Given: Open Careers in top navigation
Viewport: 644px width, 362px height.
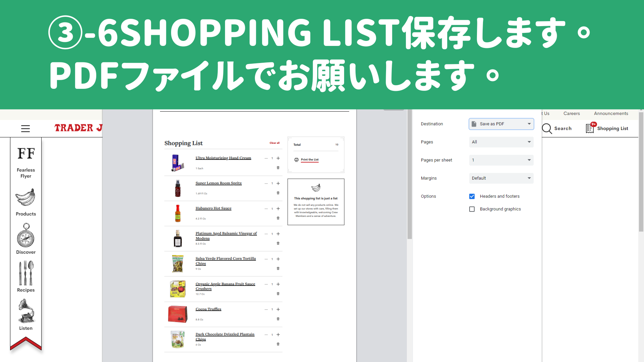Looking at the screenshot, I should click(x=572, y=114).
